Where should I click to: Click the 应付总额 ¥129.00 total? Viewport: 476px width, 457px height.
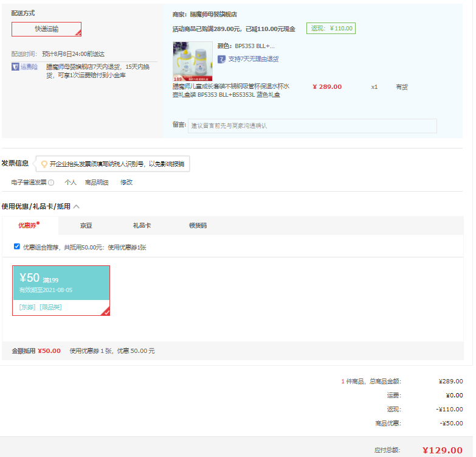[443, 450]
